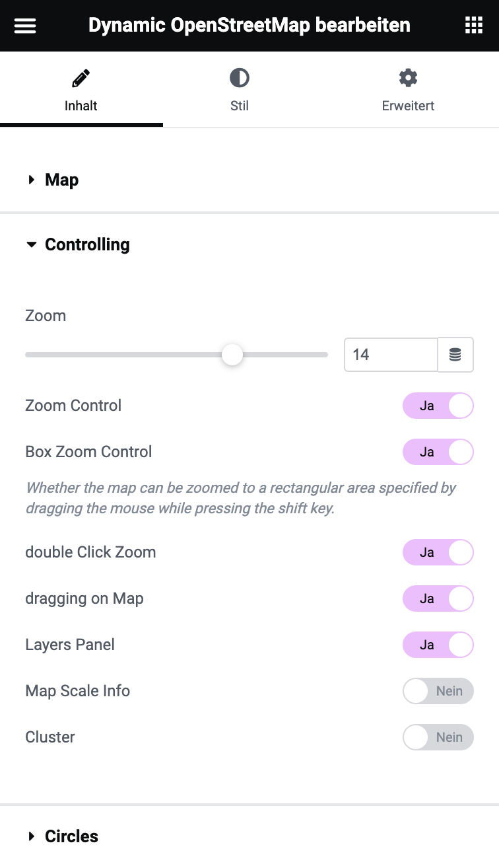Enable Map Scale Info toggle

click(x=438, y=691)
